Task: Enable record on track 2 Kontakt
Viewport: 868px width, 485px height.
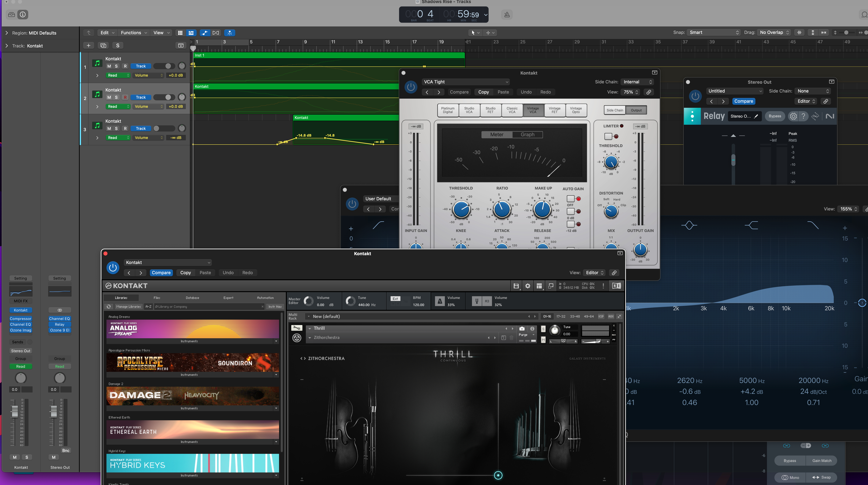Action: point(125,97)
